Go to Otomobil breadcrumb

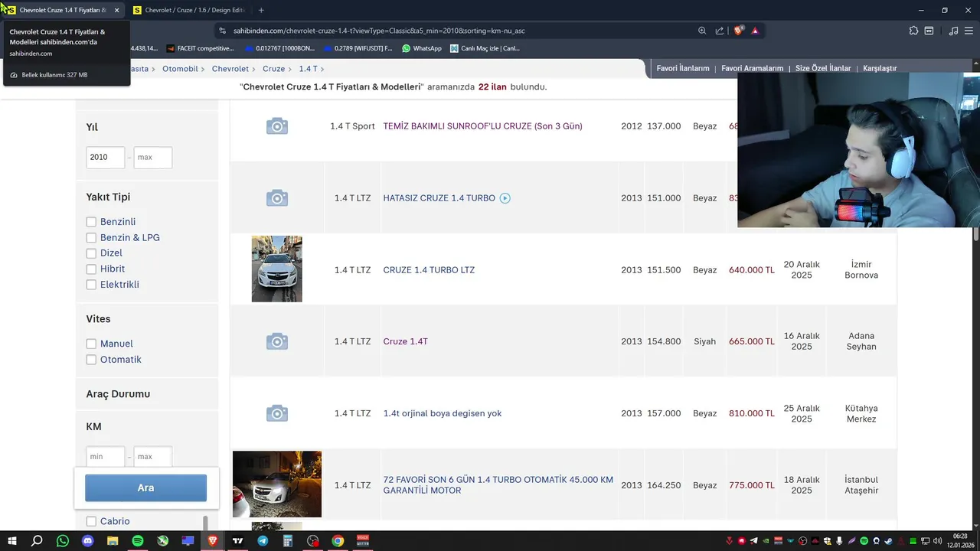[x=180, y=69]
